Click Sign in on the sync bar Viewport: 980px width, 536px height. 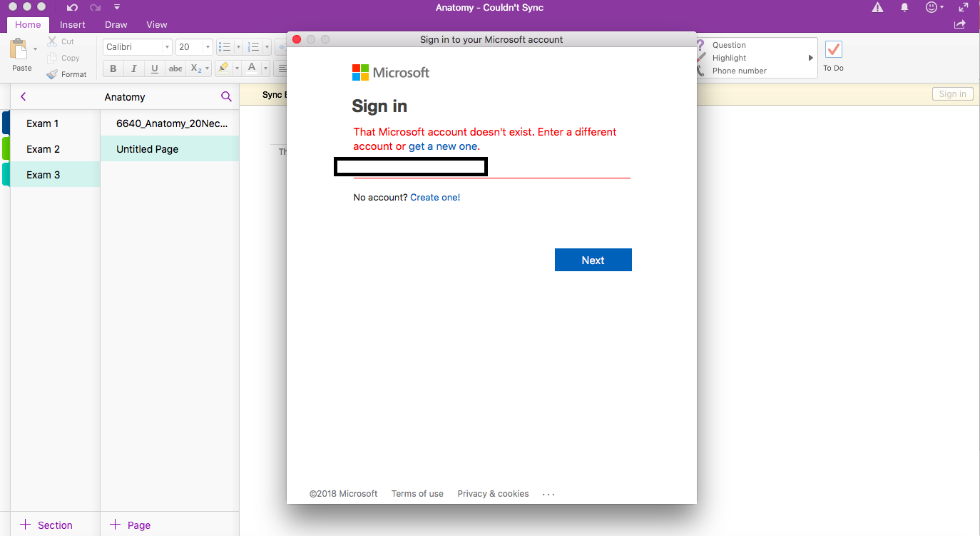click(952, 93)
